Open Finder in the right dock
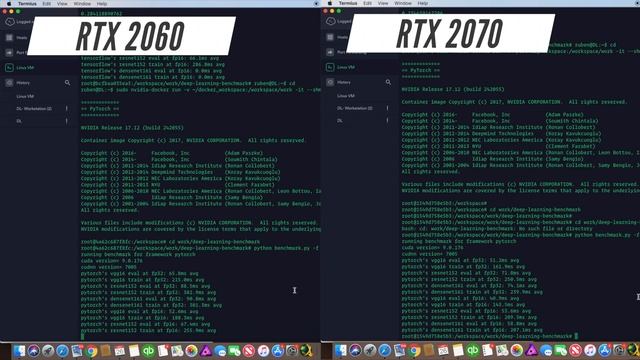Screen dimensions: 640x360 tap(340, 350)
